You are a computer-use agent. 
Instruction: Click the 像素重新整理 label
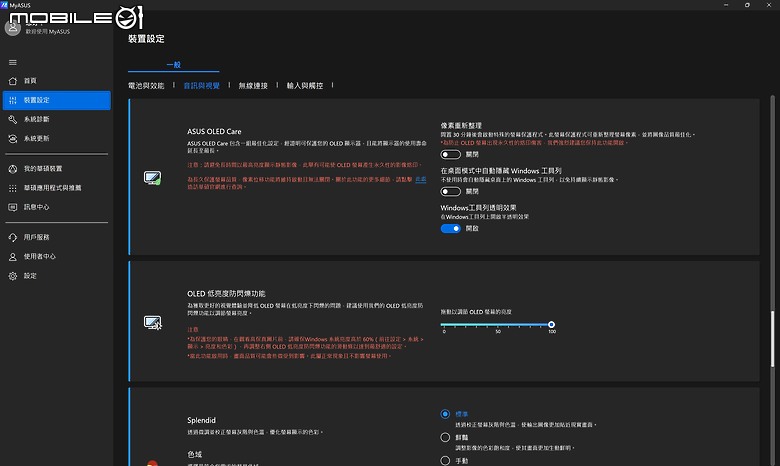tap(461, 125)
